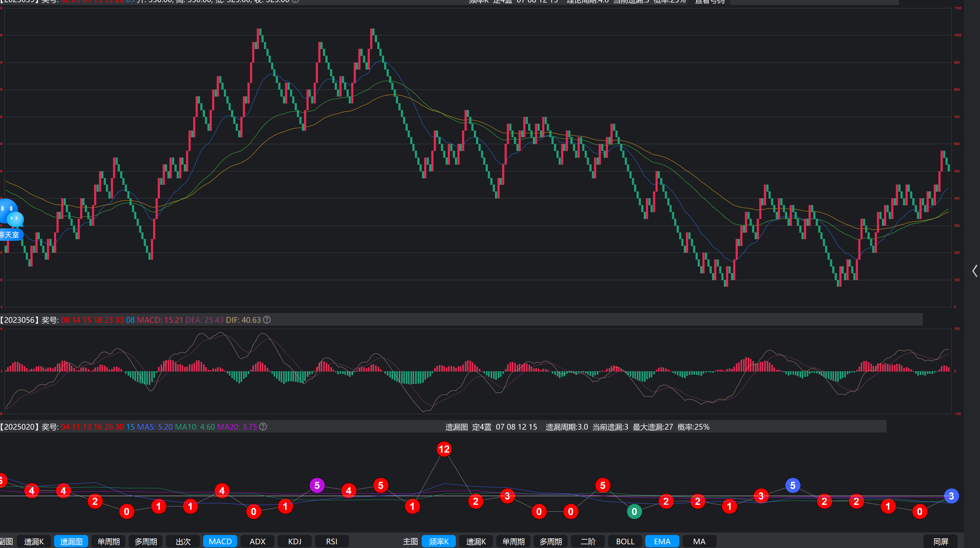Viewport: 980px width, 548px height.
Task: Click the blue circle marker labeled 5
Action: 792,485
